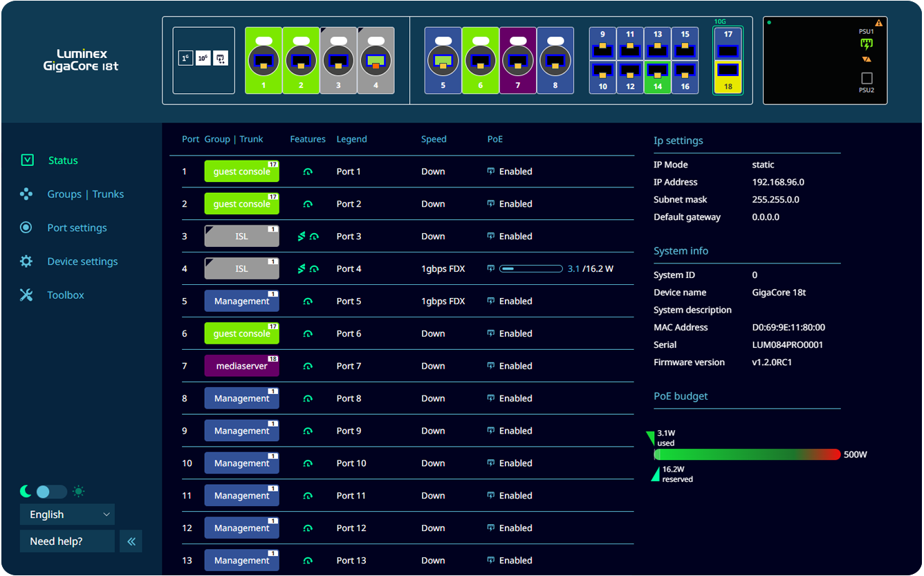Viewport: 924px width, 576px height.
Task: Select port 2 on the switch diagram
Action: click(x=301, y=60)
